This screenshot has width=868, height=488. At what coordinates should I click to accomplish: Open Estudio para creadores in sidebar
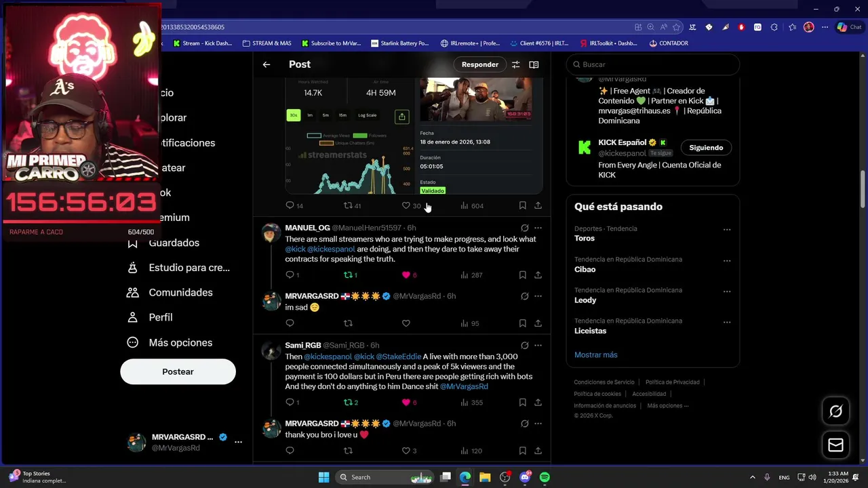pos(179,268)
